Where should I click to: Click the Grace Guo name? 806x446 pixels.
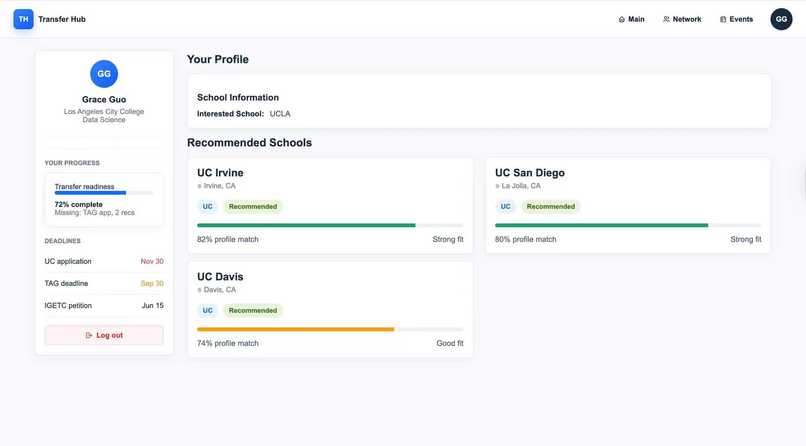coord(104,99)
